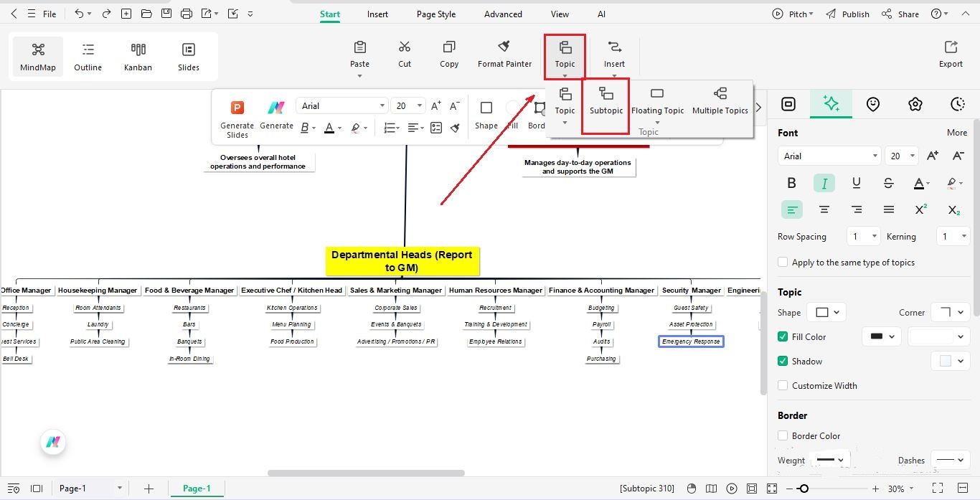The image size is (980, 500).
Task: Uncheck the Fill Color checkbox
Action: (x=783, y=336)
